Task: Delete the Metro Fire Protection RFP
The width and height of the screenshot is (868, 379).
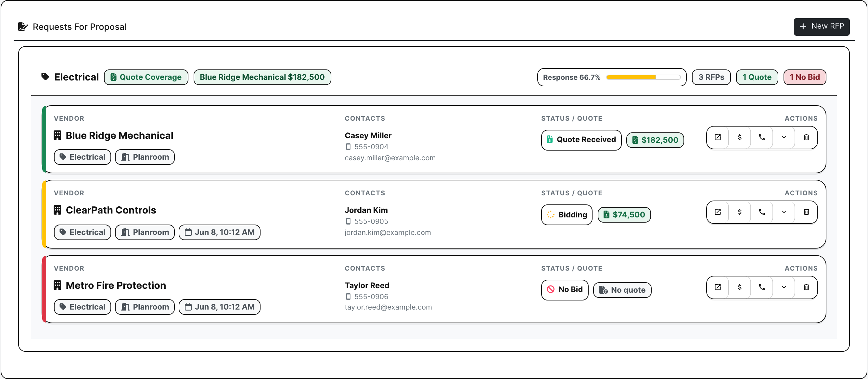Action: pos(806,287)
